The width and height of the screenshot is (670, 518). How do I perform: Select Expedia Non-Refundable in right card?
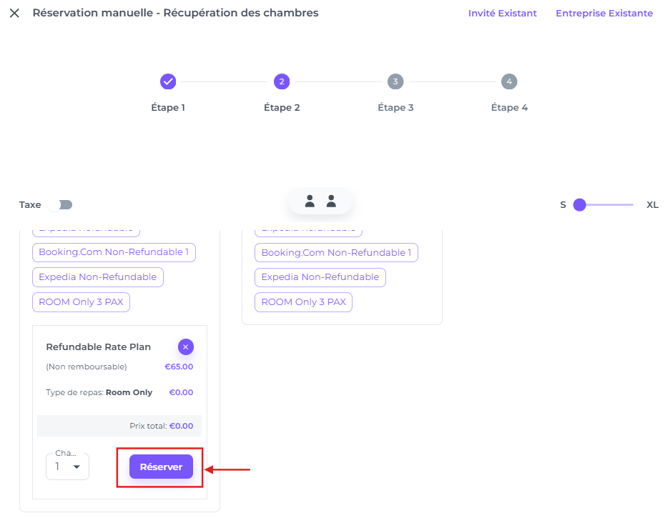[x=320, y=277]
